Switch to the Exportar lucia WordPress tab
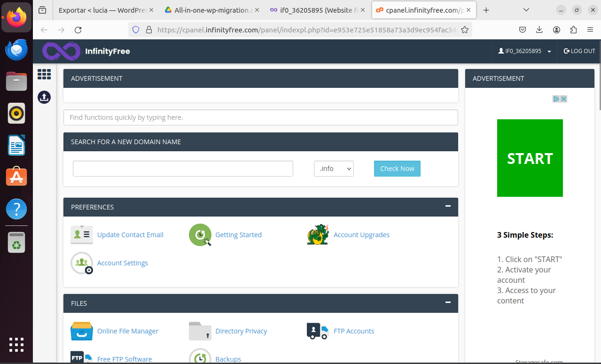 point(102,10)
